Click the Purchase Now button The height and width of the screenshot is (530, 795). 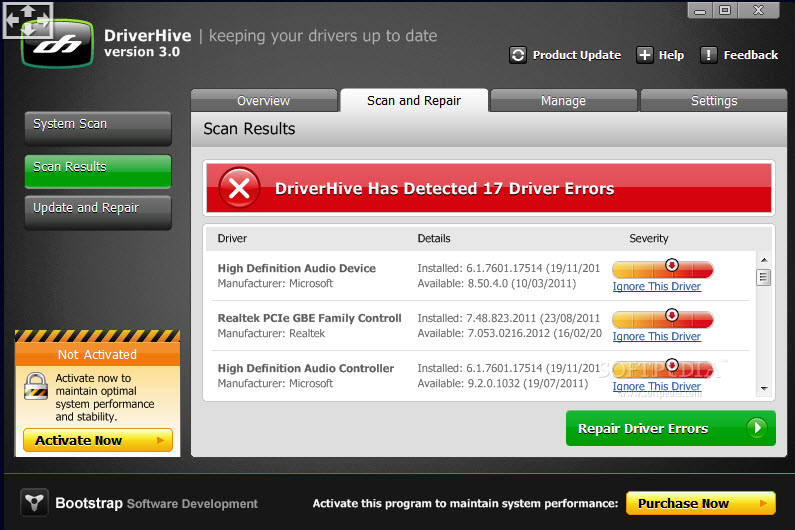701,503
